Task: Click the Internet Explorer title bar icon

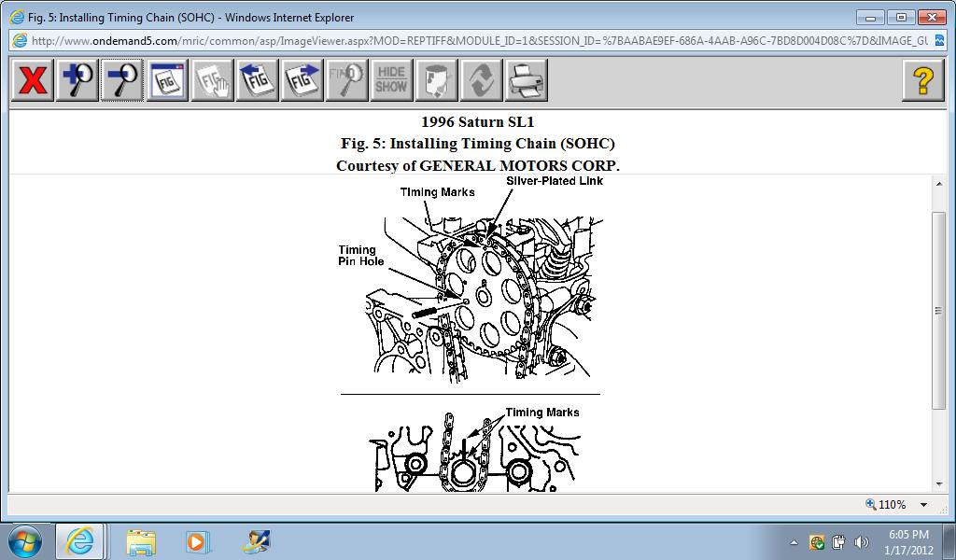Action: point(17,17)
